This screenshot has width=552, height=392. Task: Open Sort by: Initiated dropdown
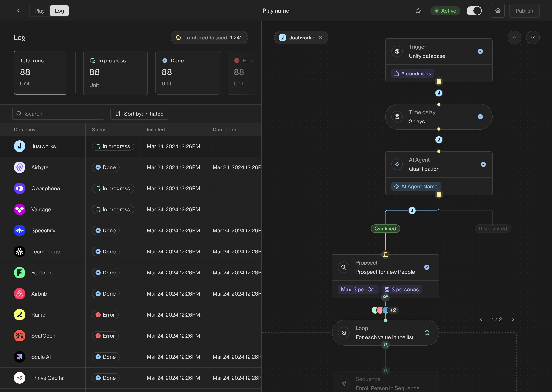pos(139,114)
